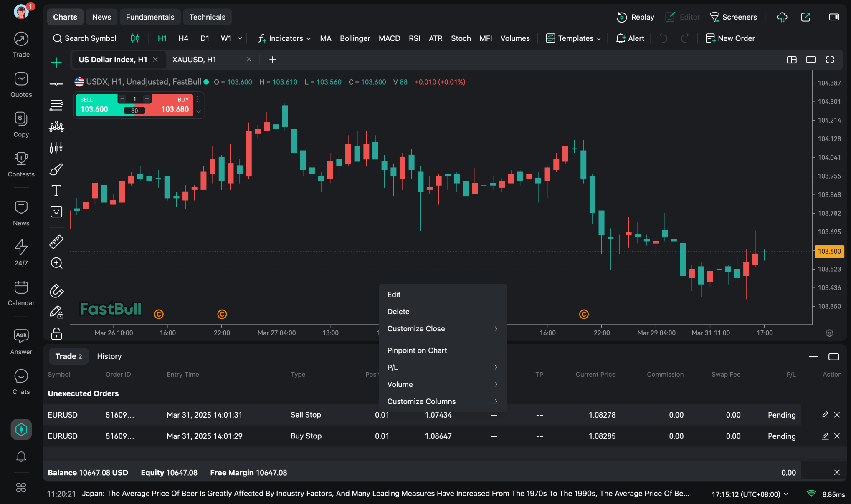The image size is (851, 504).
Task: Click the text annotation tool
Action: 56,191
